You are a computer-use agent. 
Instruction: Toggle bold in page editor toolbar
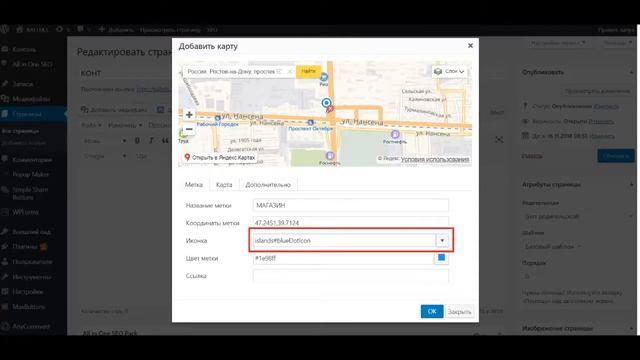[137, 140]
